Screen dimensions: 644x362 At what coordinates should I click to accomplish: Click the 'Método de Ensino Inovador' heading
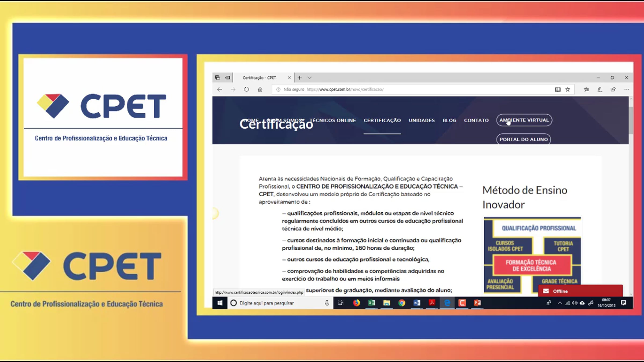click(x=525, y=197)
